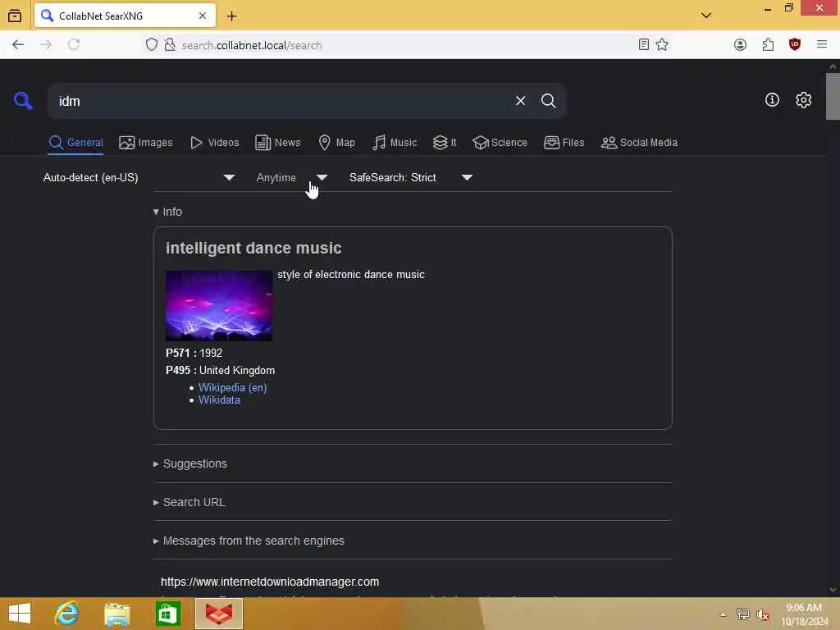Switch to the News tab
Viewport: 840px width, 630px height.
(277, 143)
